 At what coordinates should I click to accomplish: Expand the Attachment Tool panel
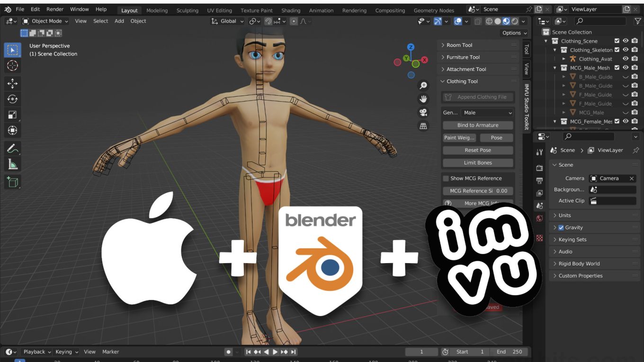click(478, 69)
